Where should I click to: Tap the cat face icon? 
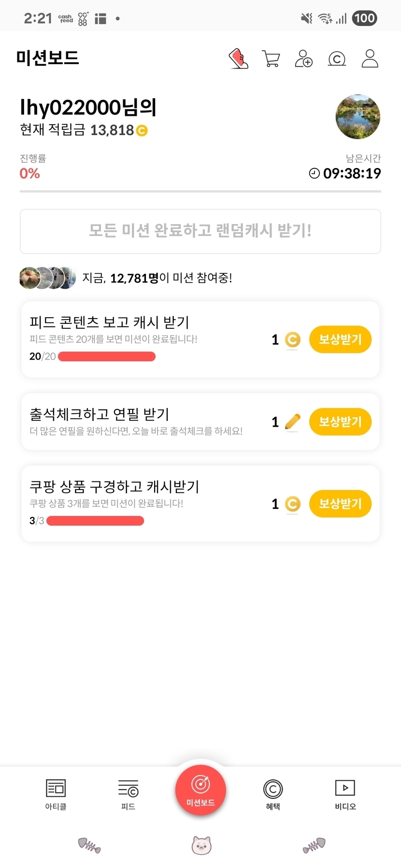point(201,845)
